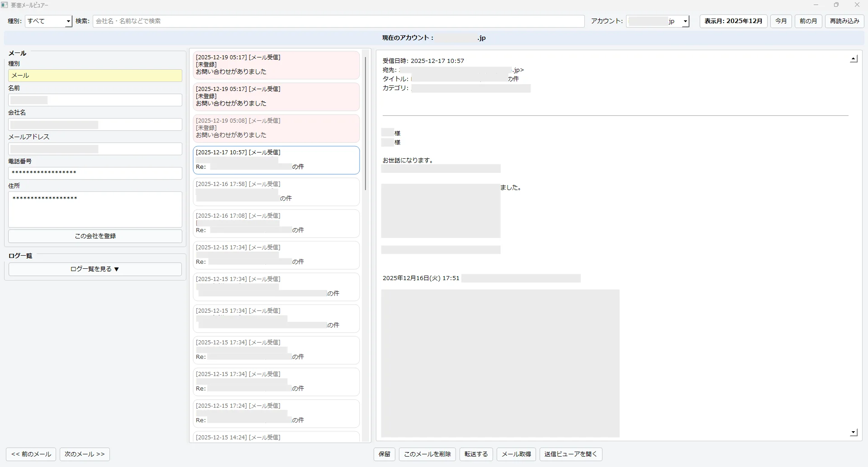Select the 2025-12-19 05:08 unregistered inquiry mail
Image resolution: width=868 pixels, height=467 pixels.
pos(276,128)
